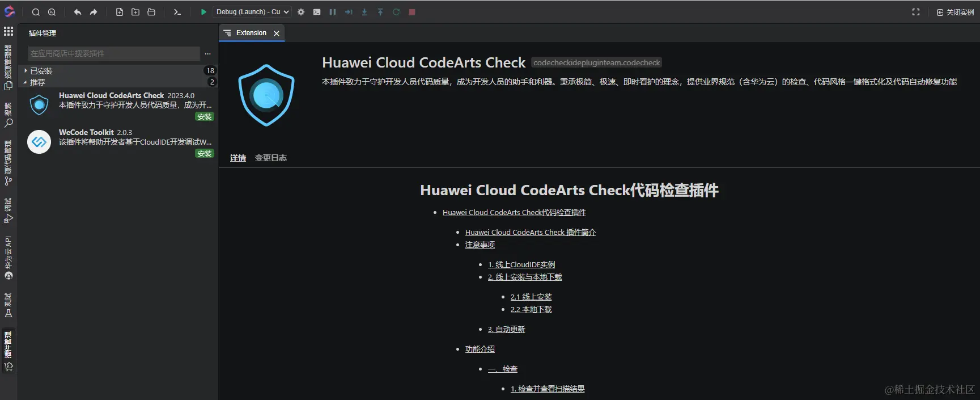
Task: Open the 功能介绍 link
Action: (480, 349)
